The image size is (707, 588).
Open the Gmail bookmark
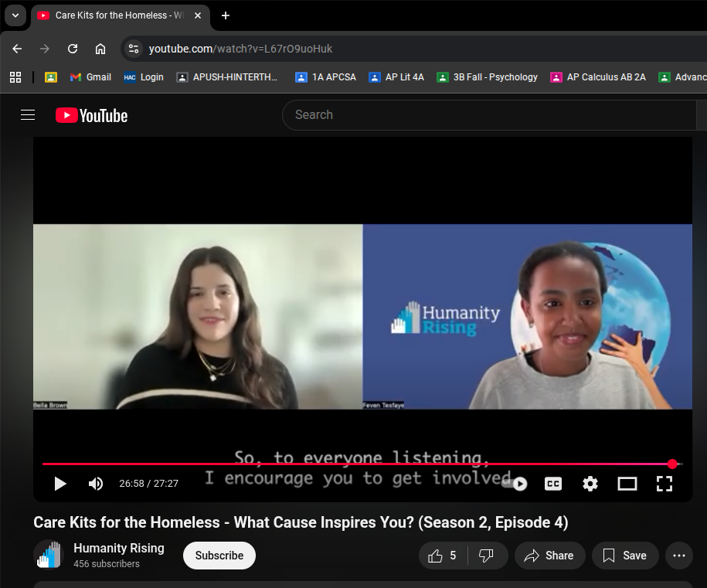click(90, 77)
